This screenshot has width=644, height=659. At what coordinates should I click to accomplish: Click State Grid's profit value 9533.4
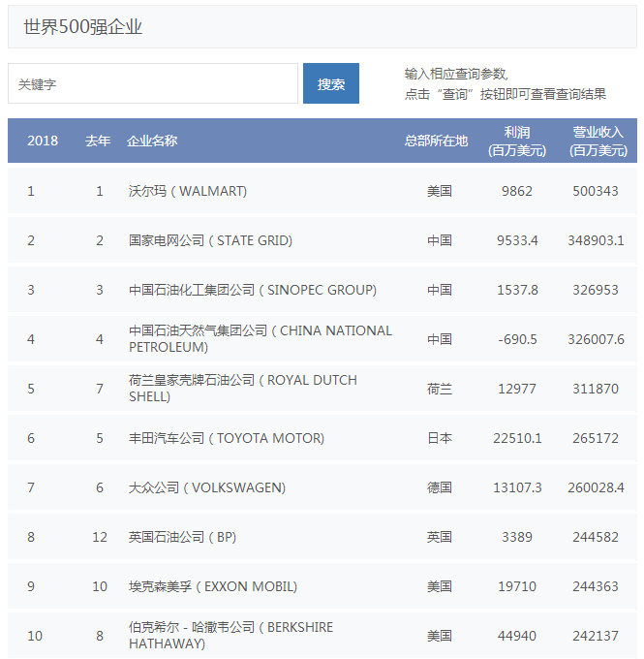point(517,240)
